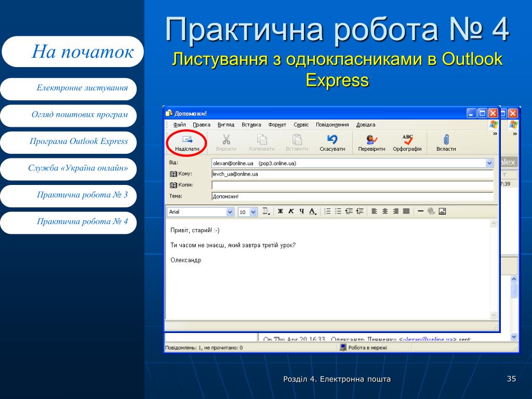Click the message body text area
Image resolution: width=532 pixels, height=399 pixels.
coord(327,269)
